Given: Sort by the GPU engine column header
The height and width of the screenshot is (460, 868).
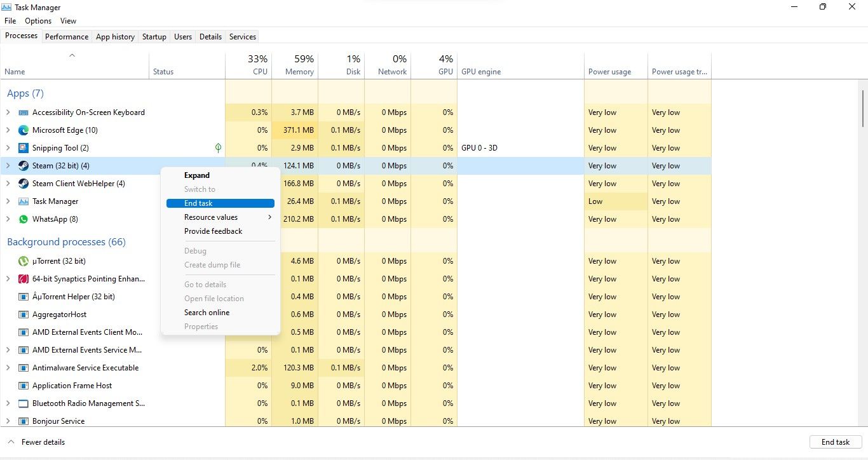Looking at the screenshot, I should (x=520, y=65).
